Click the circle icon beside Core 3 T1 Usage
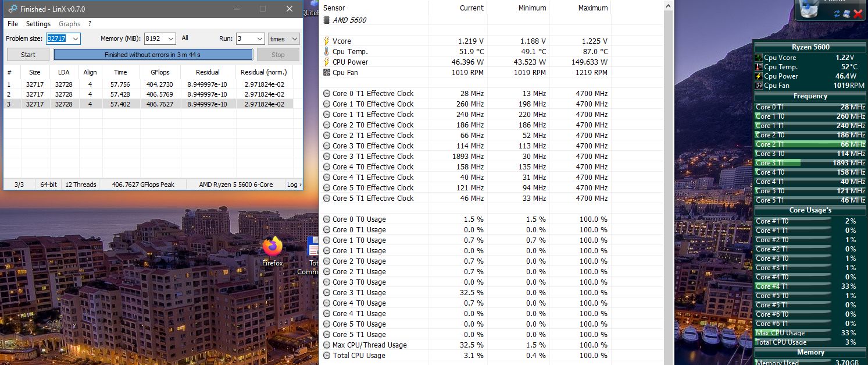The width and height of the screenshot is (868, 365). pos(327,293)
